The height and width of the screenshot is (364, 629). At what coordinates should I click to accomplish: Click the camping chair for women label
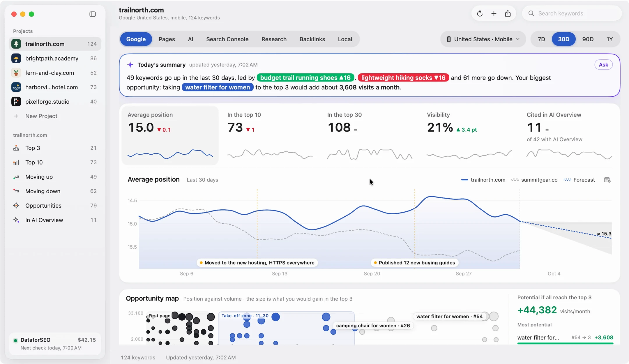[x=373, y=326]
